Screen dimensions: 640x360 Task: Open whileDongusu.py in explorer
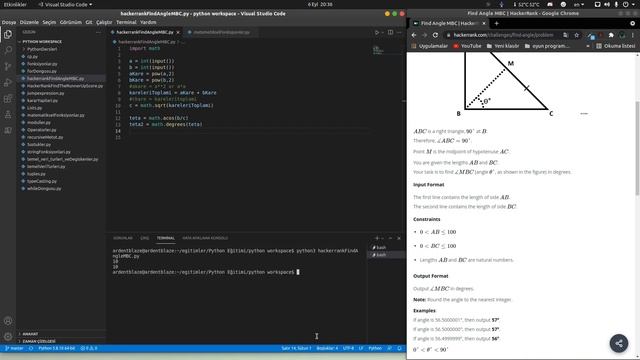(x=44, y=189)
